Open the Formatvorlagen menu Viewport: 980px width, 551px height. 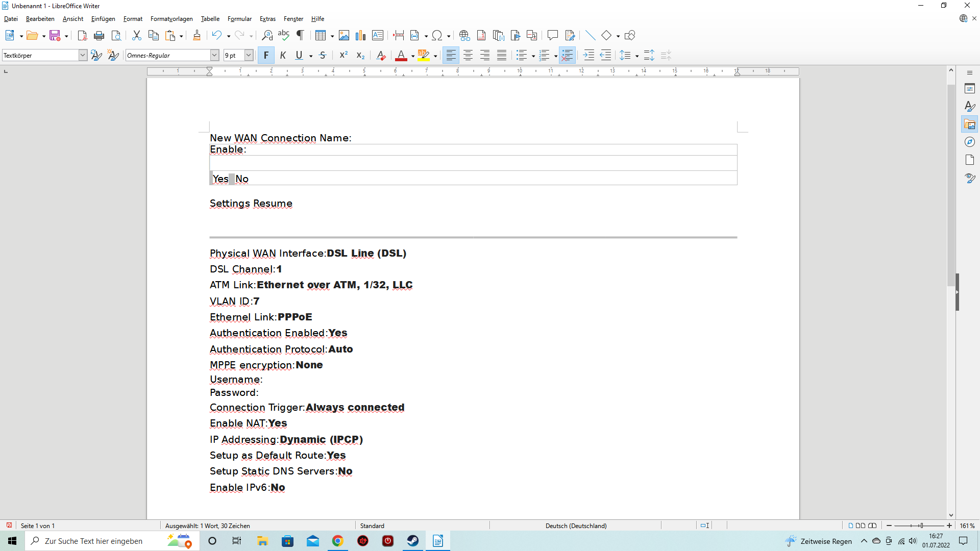click(x=171, y=19)
